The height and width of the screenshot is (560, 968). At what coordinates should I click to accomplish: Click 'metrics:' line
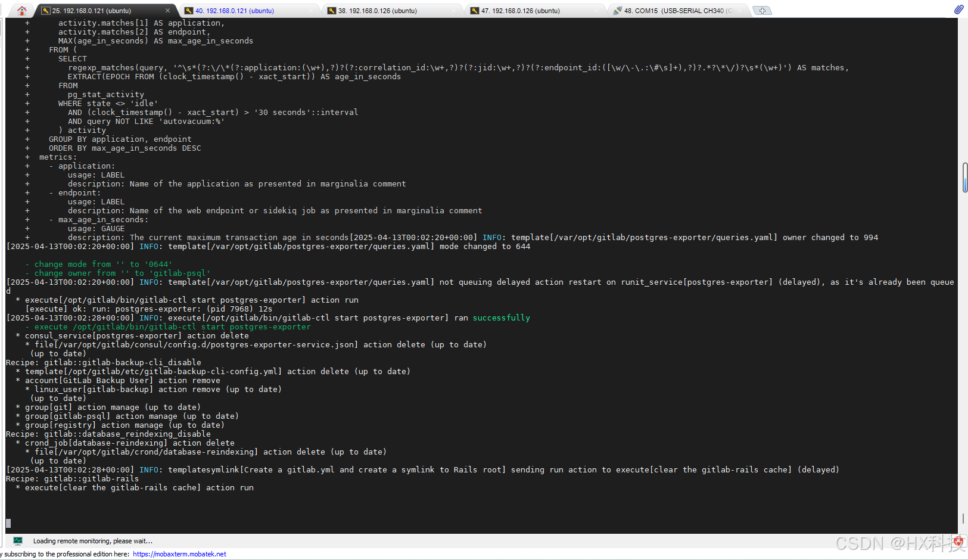(58, 157)
